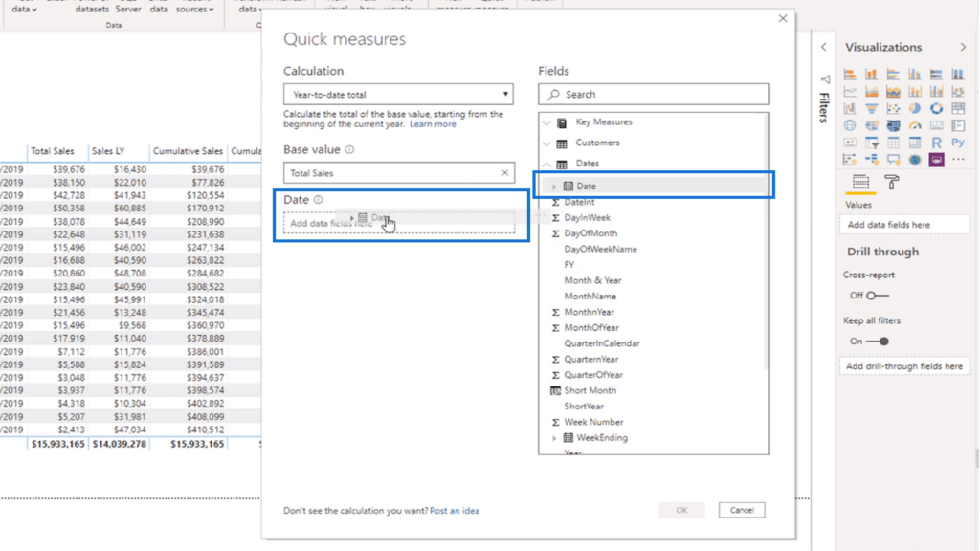Select the stacked area chart visual
Image resolution: width=980 pixels, height=551 pixels.
(x=893, y=92)
